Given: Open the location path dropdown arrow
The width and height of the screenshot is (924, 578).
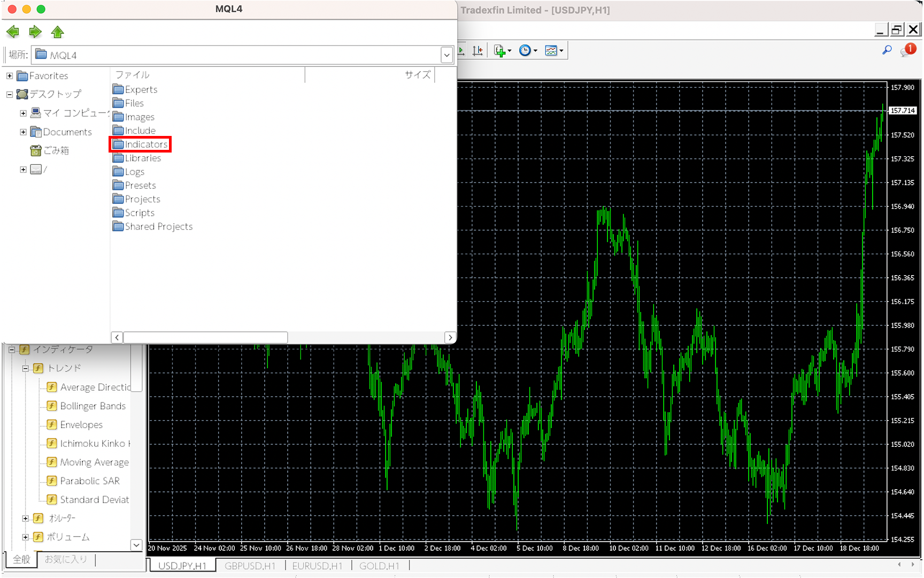Looking at the screenshot, I should 446,55.
